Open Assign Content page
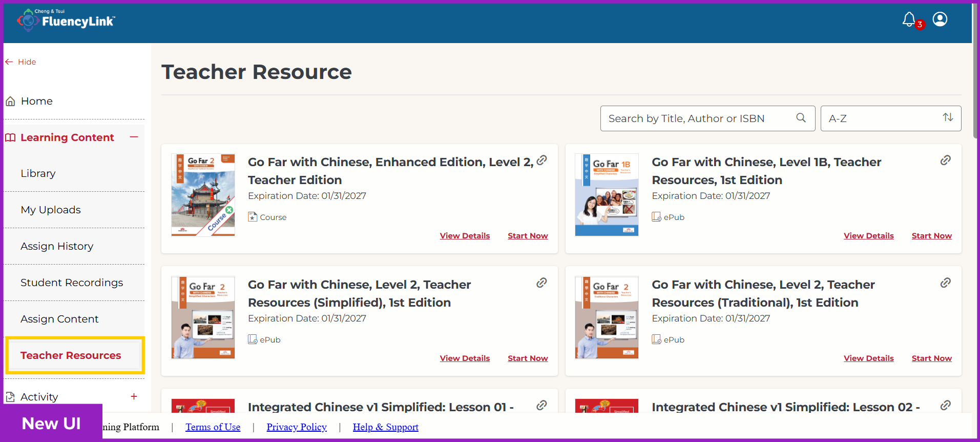The image size is (980, 442). 59,319
